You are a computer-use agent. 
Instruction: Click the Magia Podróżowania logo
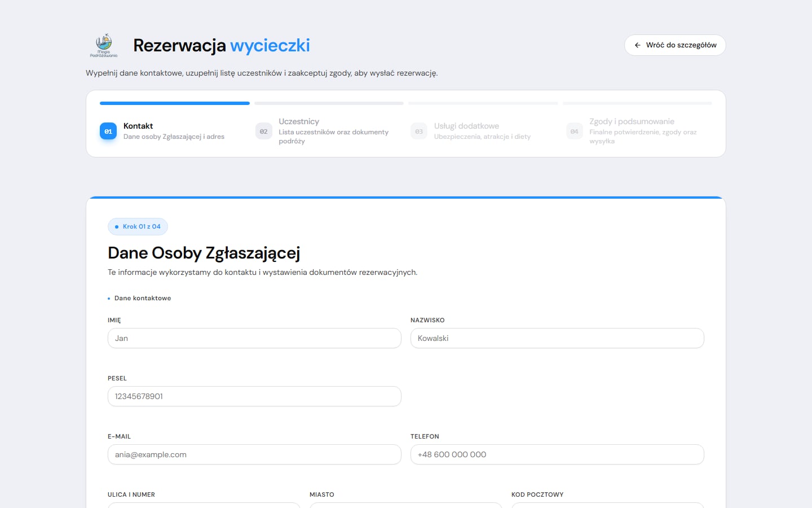tap(104, 45)
